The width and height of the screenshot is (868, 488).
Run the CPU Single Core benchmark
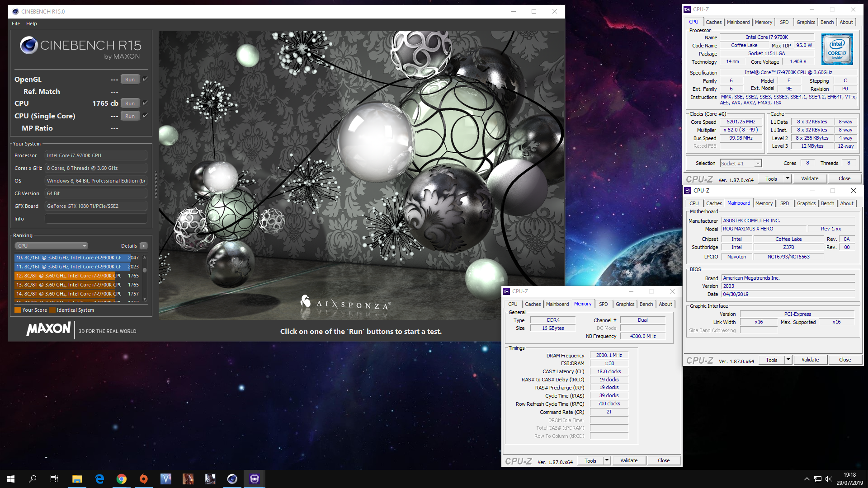pyautogui.click(x=130, y=116)
